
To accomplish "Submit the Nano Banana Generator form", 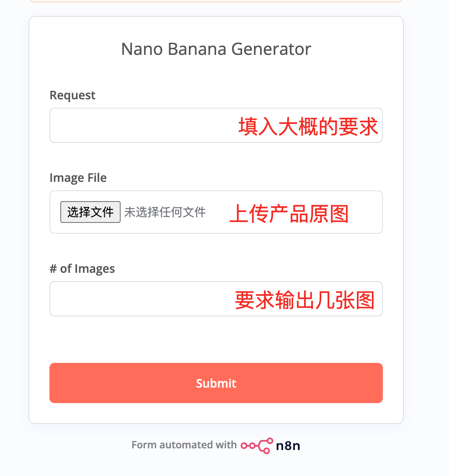I will [216, 383].
